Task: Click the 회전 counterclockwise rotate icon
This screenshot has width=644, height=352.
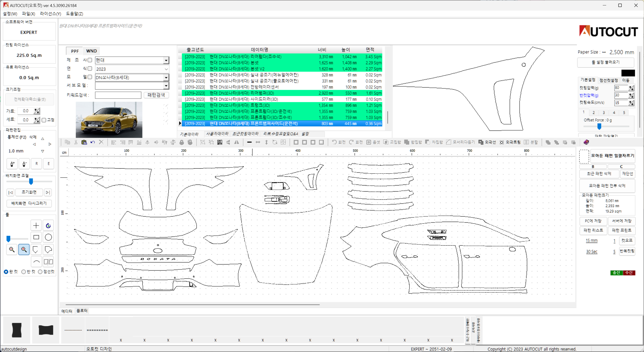Action: 339,142
